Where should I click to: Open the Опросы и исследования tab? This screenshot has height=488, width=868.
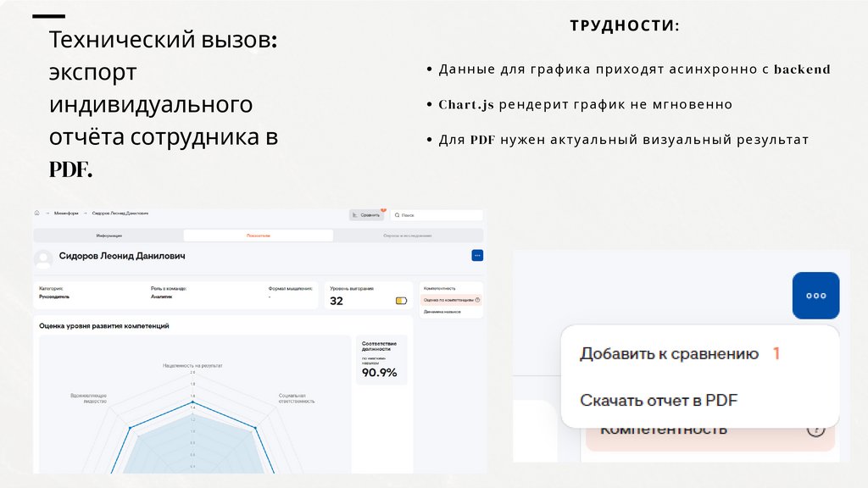coord(408,236)
